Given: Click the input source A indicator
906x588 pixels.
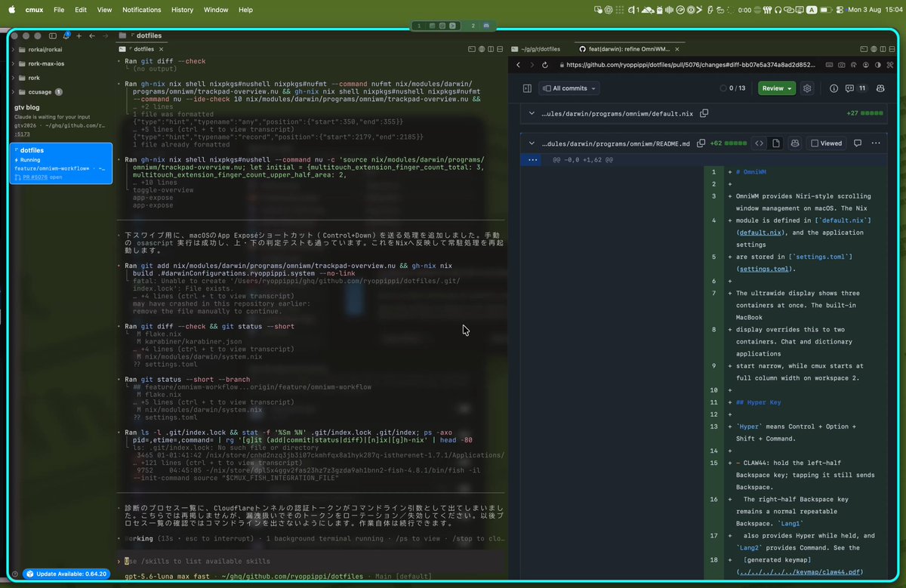Looking at the screenshot, I should [x=812, y=10].
